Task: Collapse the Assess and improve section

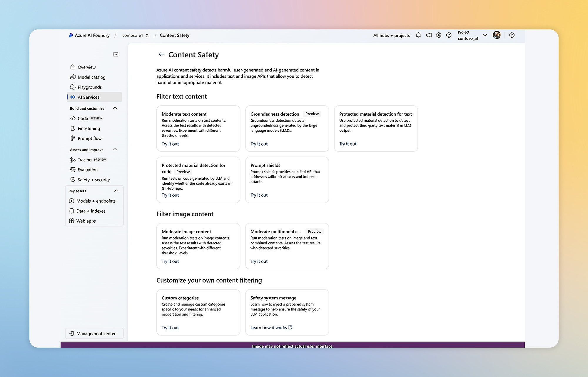Action: tap(115, 149)
